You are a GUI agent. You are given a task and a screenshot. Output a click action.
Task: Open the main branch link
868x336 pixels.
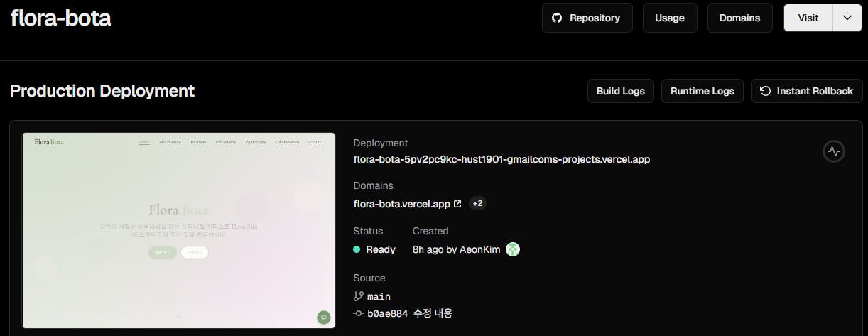click(x=379, y=296)
